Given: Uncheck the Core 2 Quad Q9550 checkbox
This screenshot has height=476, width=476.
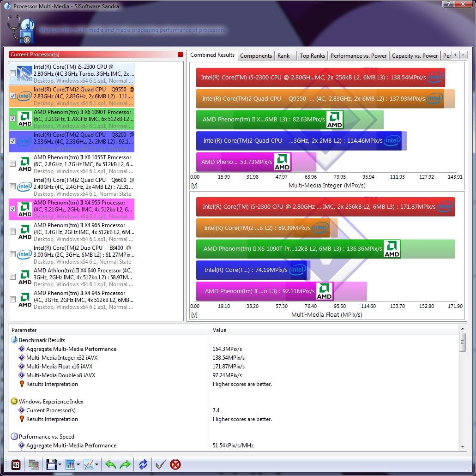Looking at the screenshot, I should click(13, 96).
